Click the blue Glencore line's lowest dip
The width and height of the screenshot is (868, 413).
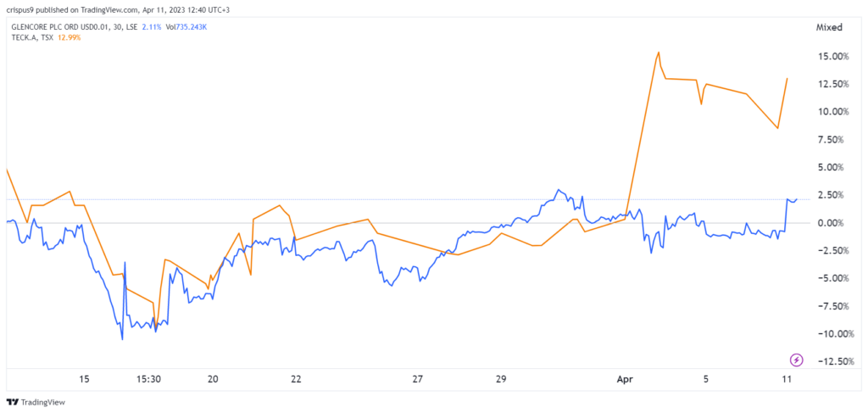[x=122, y=339]
